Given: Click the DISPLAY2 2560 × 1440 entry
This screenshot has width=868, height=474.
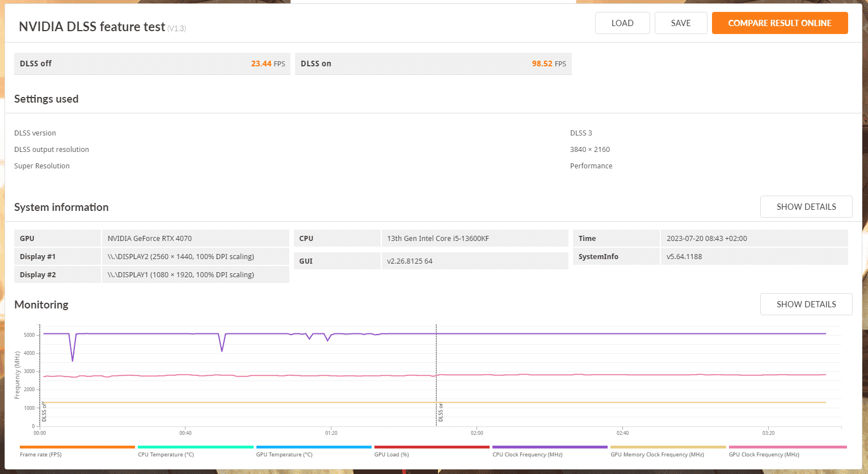Looking at the screenshot, I should coord(181,257).
